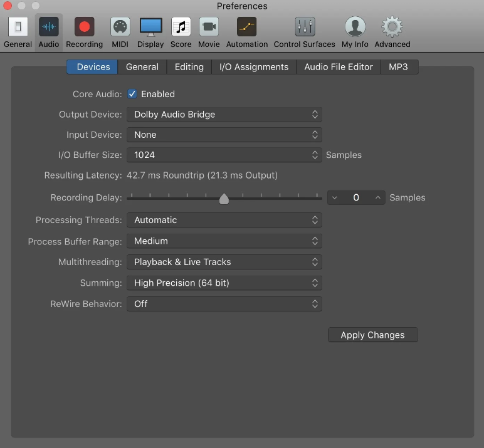Disable the Core Audio Enabled checkbox
The image size is (484, 448).
pos(132,94)
